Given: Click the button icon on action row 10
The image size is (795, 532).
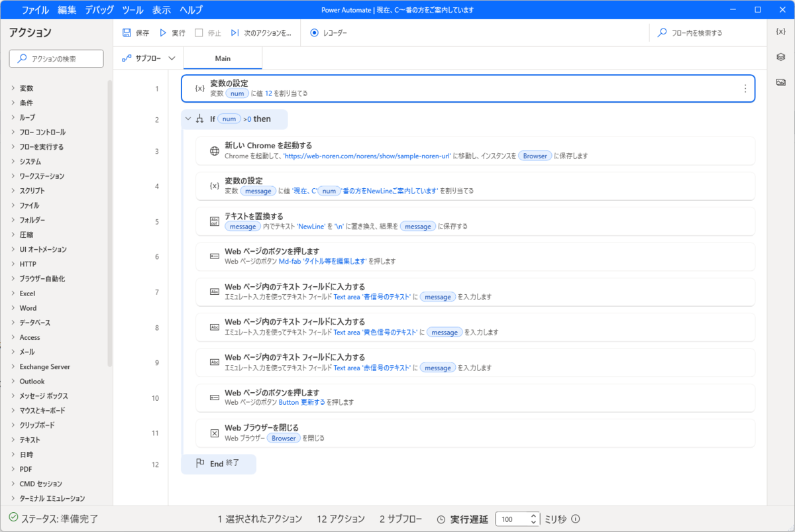Looking at the screenshot, I should click(214, 397).
